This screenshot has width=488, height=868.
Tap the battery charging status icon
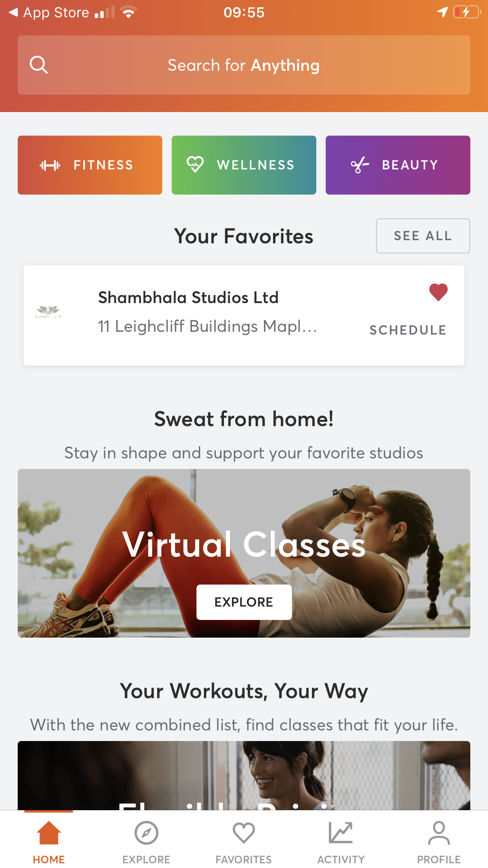[467, 12]
